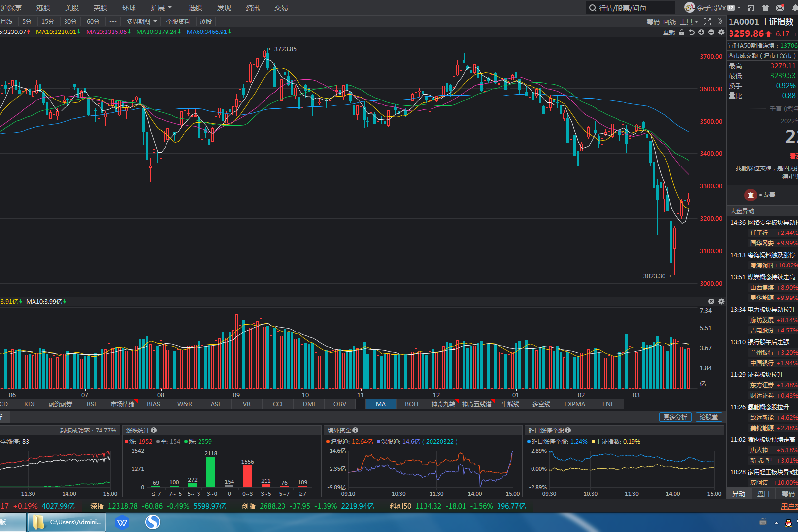Close the volume indicator panel

point(711,301)
